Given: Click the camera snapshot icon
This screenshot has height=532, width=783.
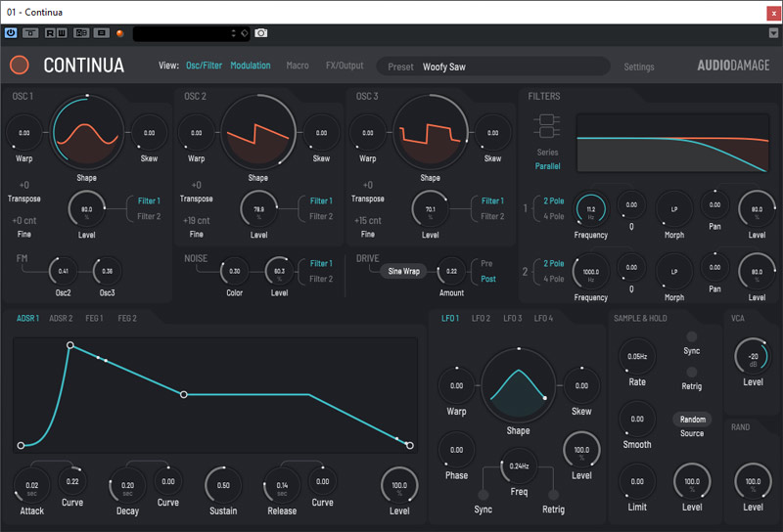Looking at the screenshot, I should pyautogui.click(x=261, y=32).
